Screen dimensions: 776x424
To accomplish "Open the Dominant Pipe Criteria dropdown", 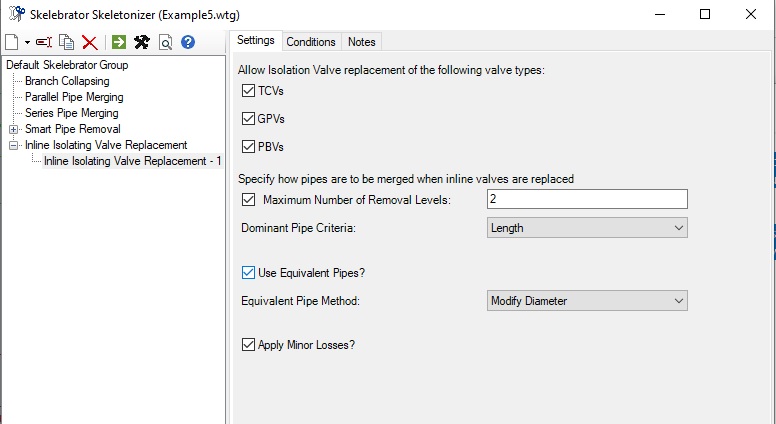I will [x=587, y=228].
